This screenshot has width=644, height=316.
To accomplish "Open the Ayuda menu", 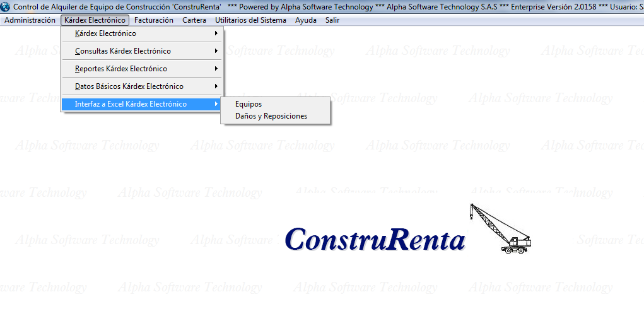I will click(306, 20).
